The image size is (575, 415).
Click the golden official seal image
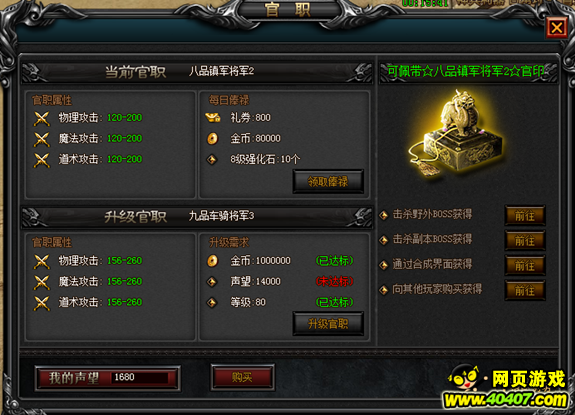click(458, 133)
